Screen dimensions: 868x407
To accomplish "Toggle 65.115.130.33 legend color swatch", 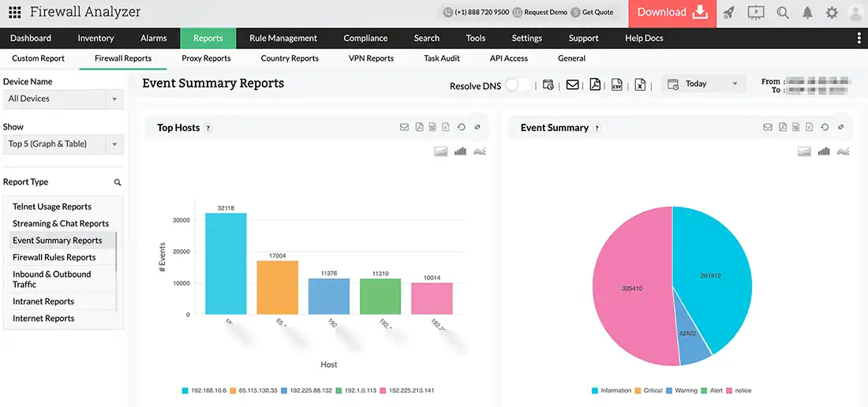I will coord(233,390).
